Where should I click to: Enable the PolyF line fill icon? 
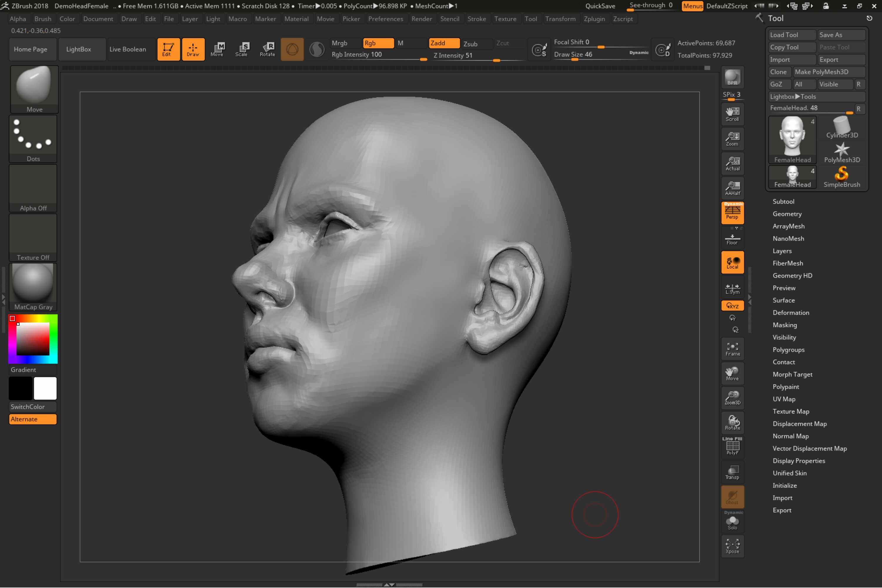(x=732, y=447)
